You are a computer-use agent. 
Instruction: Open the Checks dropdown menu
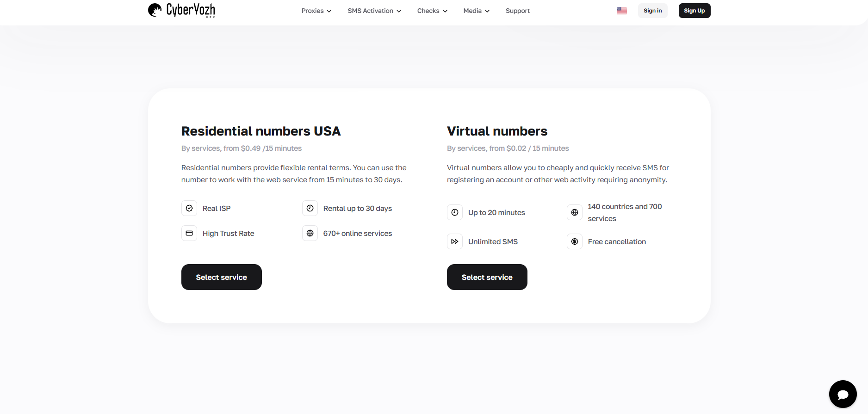point(432,11)
